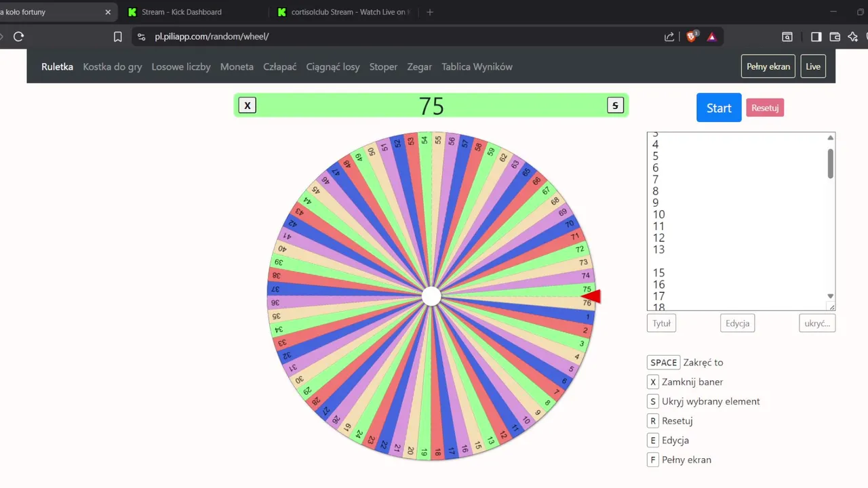The height and width of the screenshot is (488, 868).
Task: Open Ciągnąć losy page
Action: (333, 66)
